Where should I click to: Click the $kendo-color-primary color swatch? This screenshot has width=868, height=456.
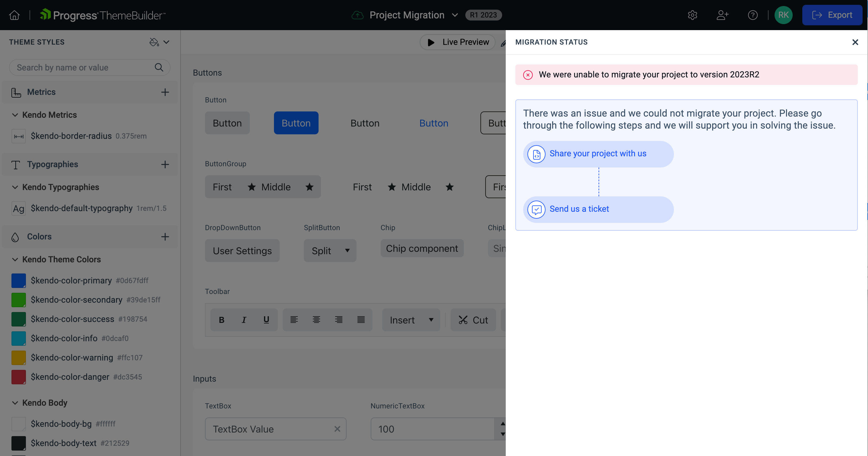click(18, 280)
